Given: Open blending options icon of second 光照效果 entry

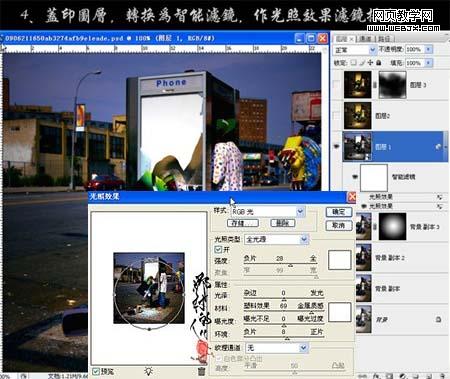Looking at the screenshot, I should pos(439,206).
